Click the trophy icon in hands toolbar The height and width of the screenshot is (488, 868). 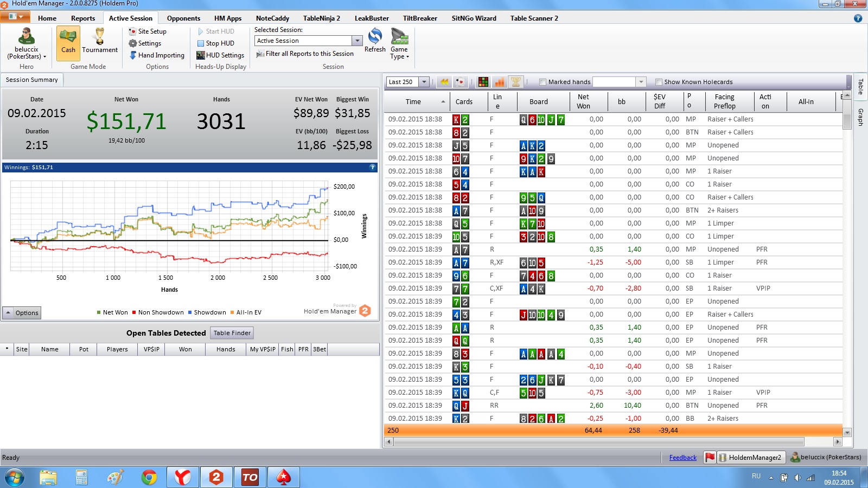click(x=516, y=82)
